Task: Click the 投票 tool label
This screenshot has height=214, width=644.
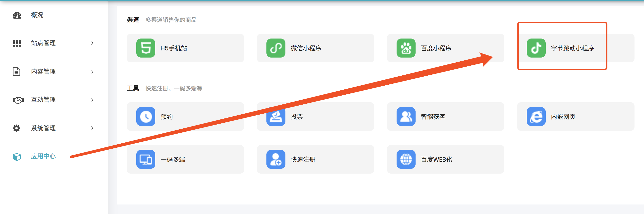Action: click(297, 117)
